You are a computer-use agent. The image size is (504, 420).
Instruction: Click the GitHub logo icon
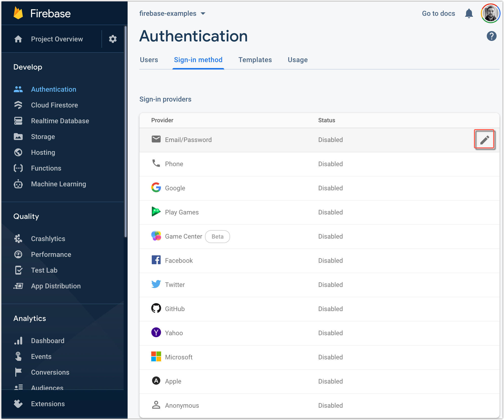(156, 308)
